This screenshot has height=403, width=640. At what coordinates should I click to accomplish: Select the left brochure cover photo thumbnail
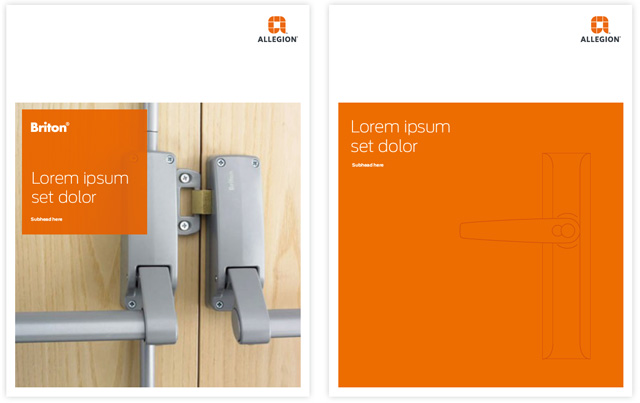(x=158, y=245)
